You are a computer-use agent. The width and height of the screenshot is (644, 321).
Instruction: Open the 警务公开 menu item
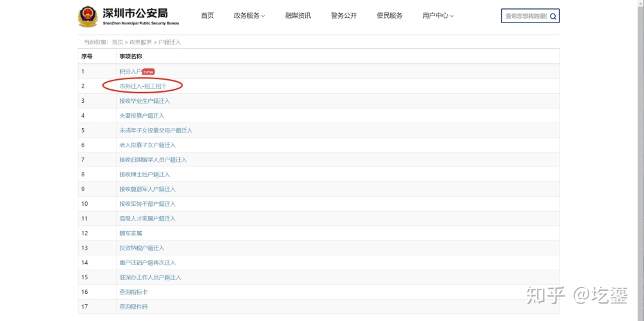tap(344, 15)
